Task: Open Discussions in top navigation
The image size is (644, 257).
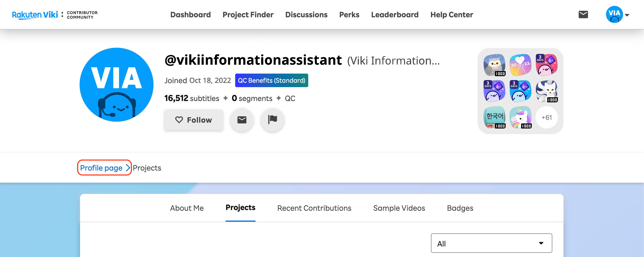Action: tap(306, 15)
